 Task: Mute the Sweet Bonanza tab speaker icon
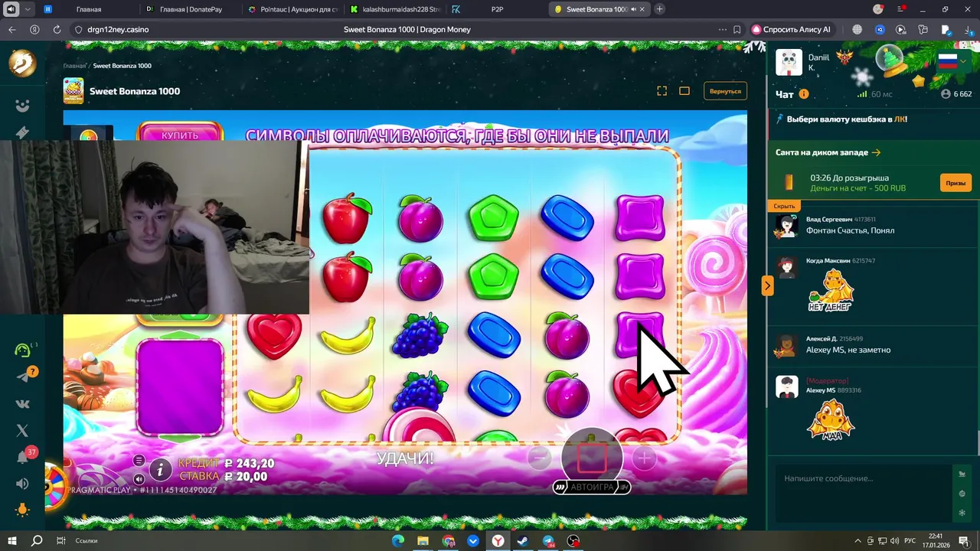point(634,9)
